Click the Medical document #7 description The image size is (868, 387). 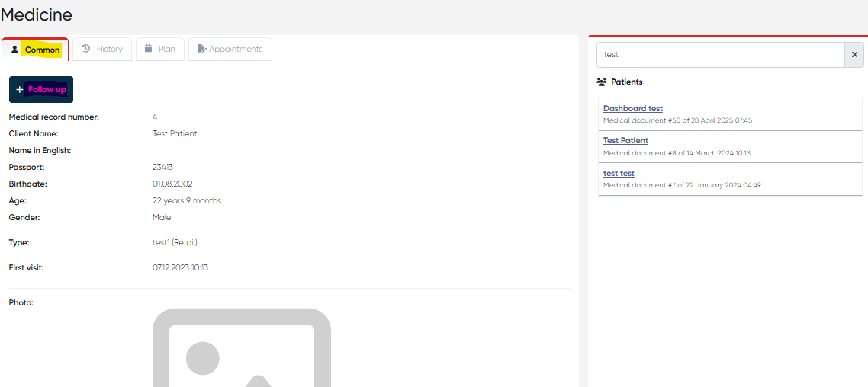pyautogui.click(x=682, y=185)
